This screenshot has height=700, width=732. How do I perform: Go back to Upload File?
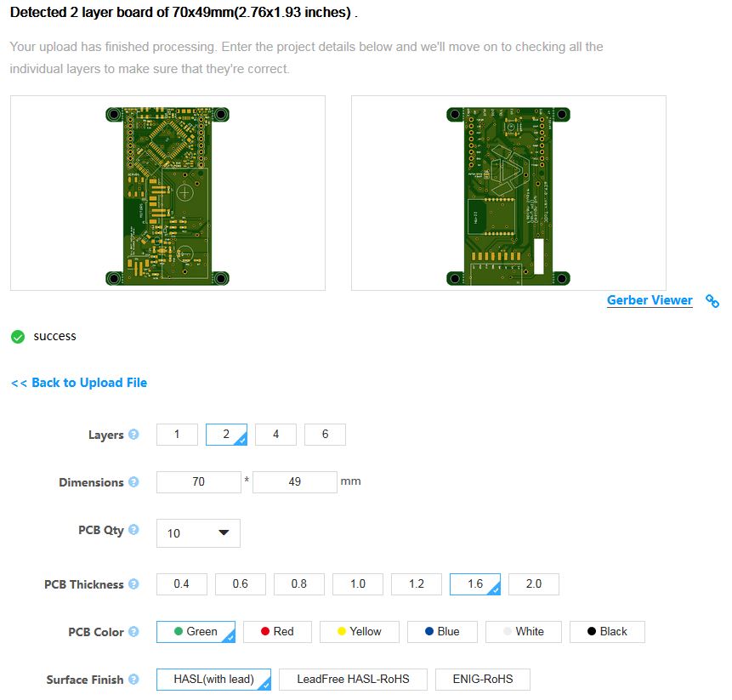(x=79, y=383)
